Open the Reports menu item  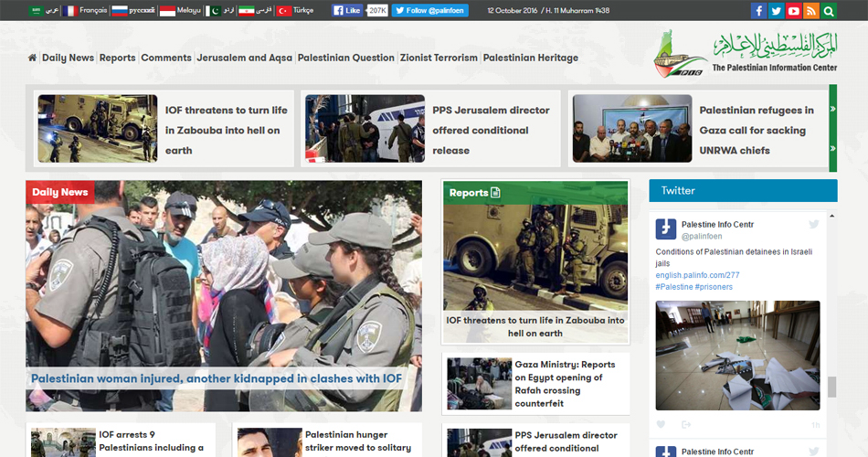117,58
